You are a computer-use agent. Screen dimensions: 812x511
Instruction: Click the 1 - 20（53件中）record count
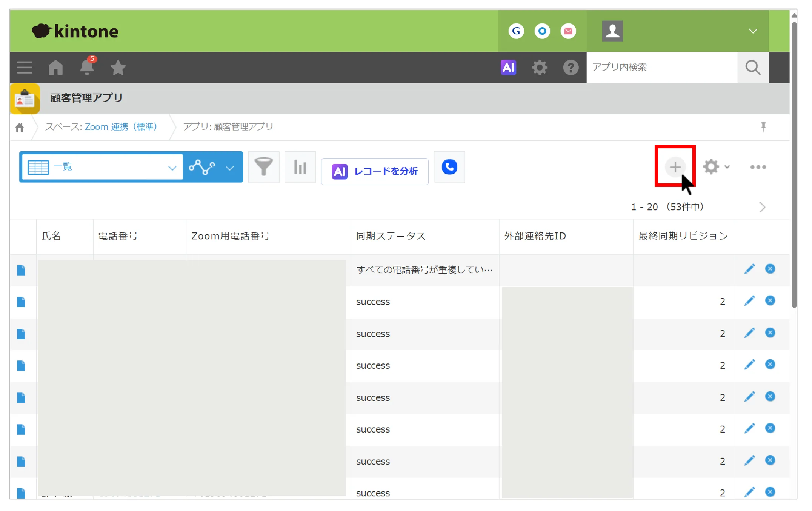667,207
